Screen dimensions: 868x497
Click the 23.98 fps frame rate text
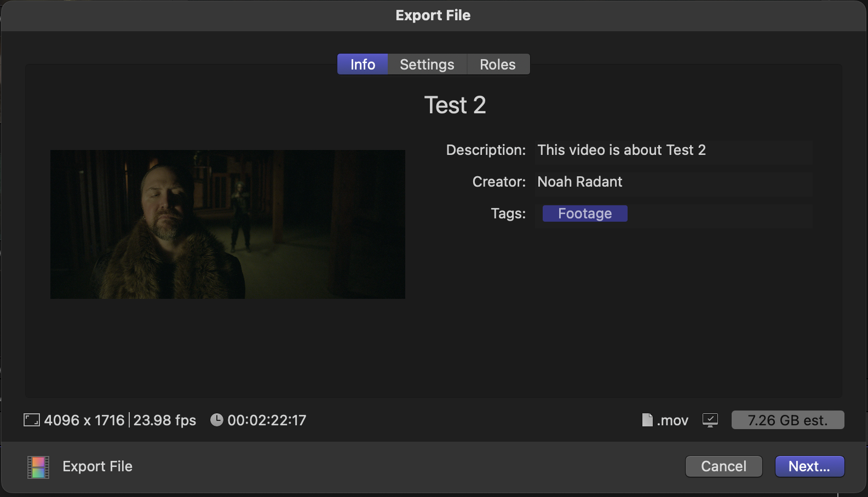click(165, 420)
